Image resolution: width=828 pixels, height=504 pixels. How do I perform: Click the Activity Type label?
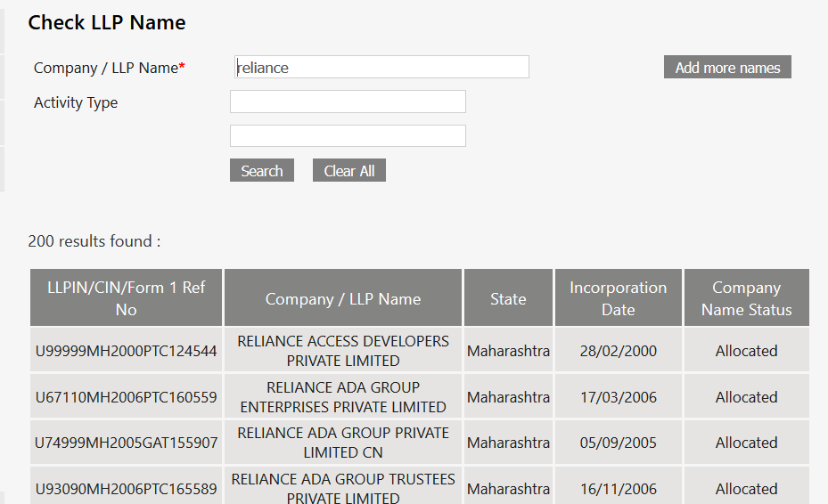coord(76,102)
